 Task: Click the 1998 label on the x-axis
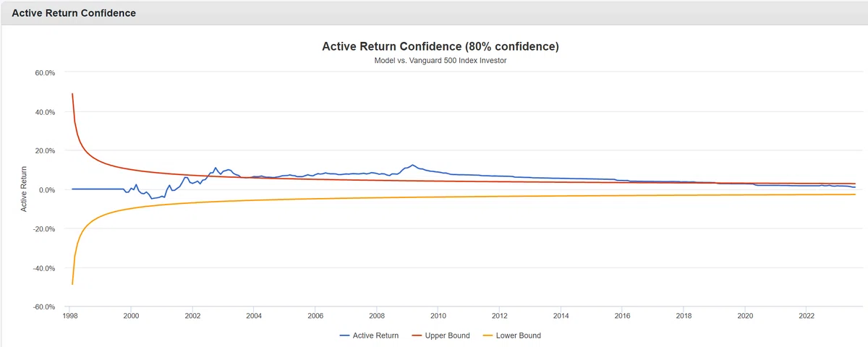tap(70, 316)
